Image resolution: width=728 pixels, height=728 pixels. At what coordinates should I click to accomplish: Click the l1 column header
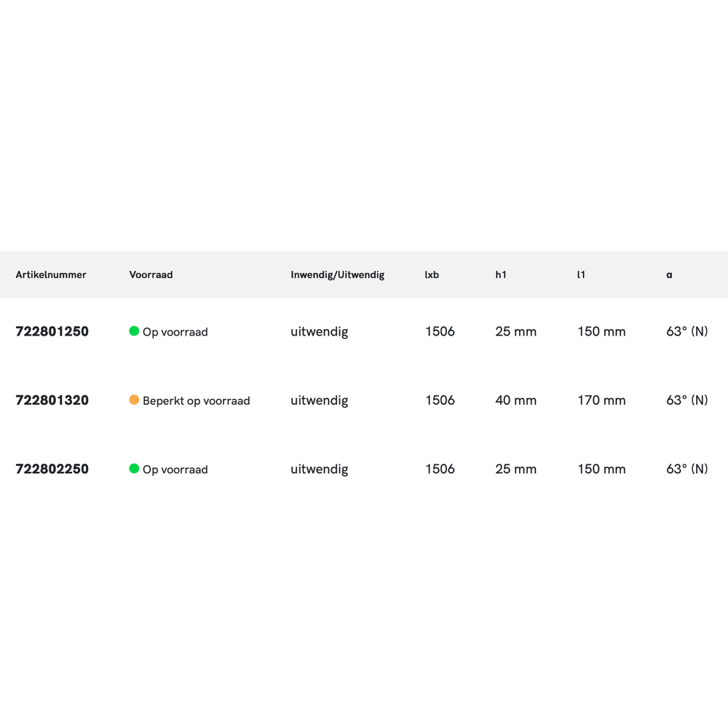coord(581,274)
